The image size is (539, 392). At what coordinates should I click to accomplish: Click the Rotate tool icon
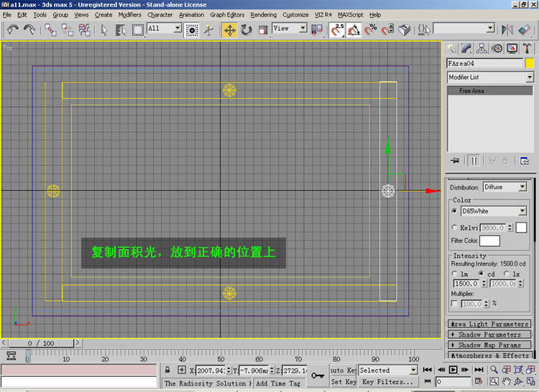pyautogui.click(x=247, y=29)
